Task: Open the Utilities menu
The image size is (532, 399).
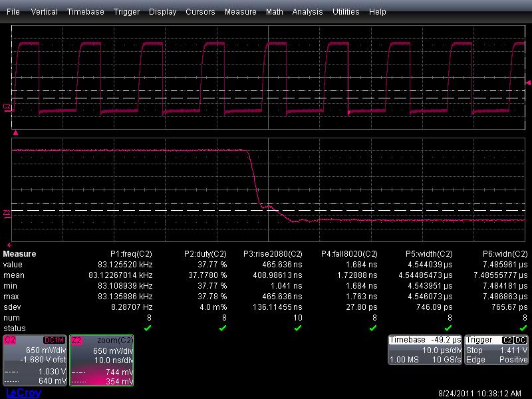Action: click(x=345, y=11)
